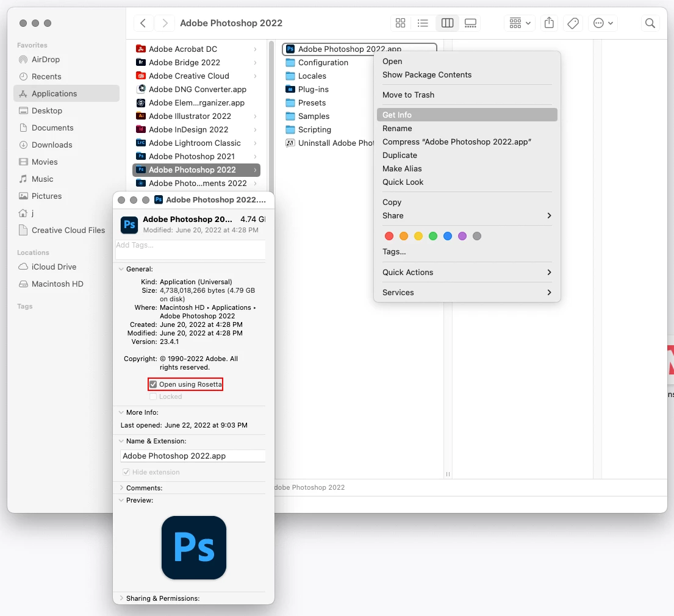Screen dimensions: 674x616
Task: Select the Adobe Bridge 2022 folder
Action: [x=196, y=62]
